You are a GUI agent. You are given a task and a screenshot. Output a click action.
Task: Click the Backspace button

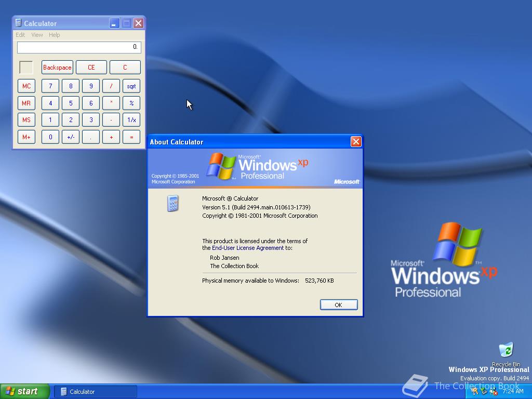point(57,67)
